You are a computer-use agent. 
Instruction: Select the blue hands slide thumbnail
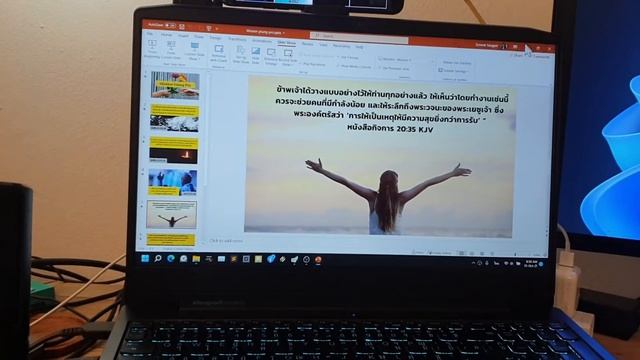point(173,182)
